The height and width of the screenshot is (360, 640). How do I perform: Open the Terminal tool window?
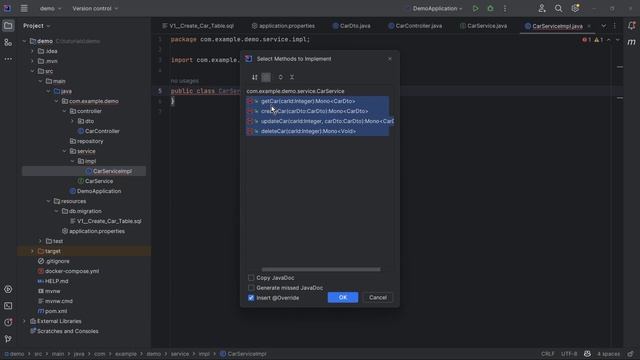tap(8, 306)
